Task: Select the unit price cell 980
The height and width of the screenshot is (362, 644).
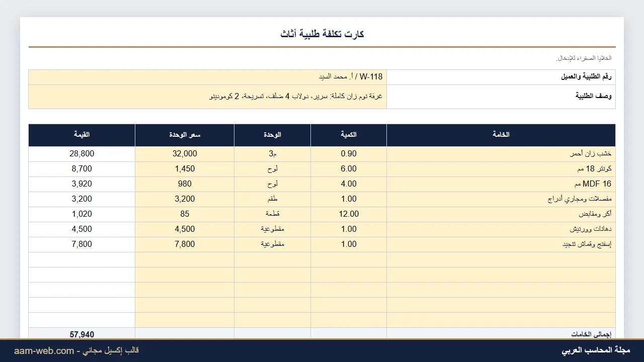Action: coord(185,184)
